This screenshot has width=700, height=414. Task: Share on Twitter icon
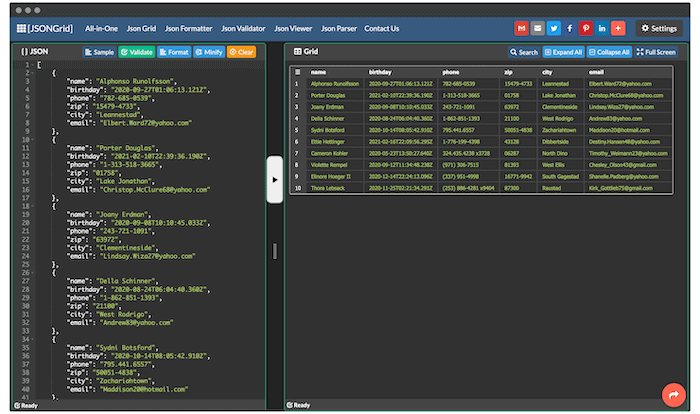(x=554, y=28)
